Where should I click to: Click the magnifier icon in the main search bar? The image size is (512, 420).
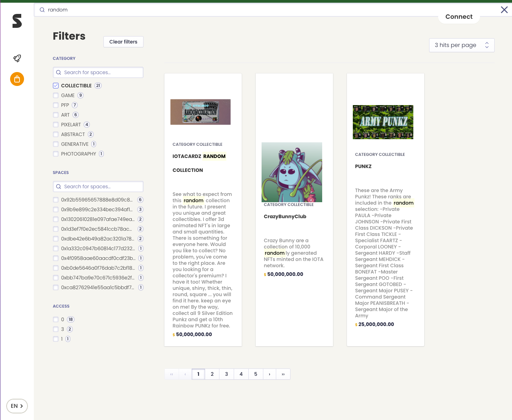point(42,9)
